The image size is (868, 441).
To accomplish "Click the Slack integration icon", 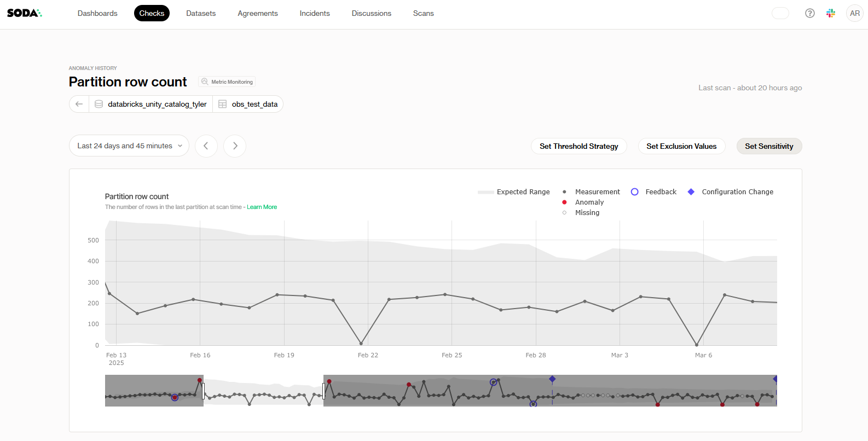I will pyautogui.click(x=831, y=13).
